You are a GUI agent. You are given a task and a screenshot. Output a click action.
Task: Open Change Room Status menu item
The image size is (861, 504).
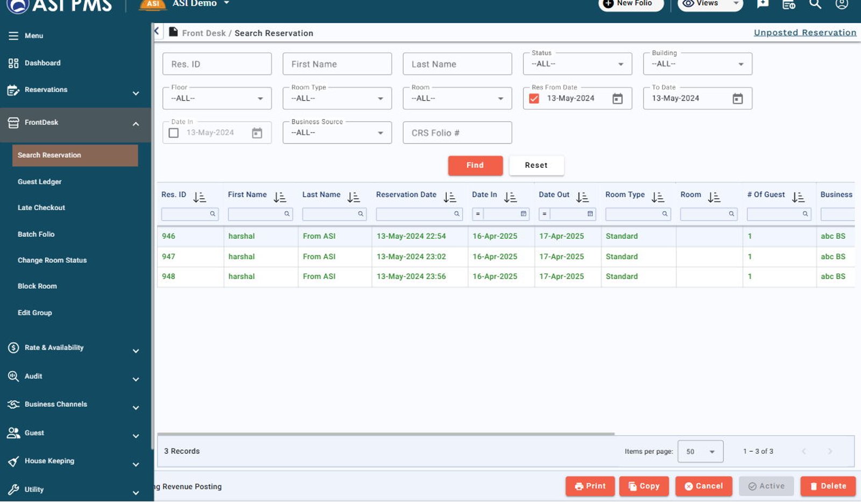point(52,260)
